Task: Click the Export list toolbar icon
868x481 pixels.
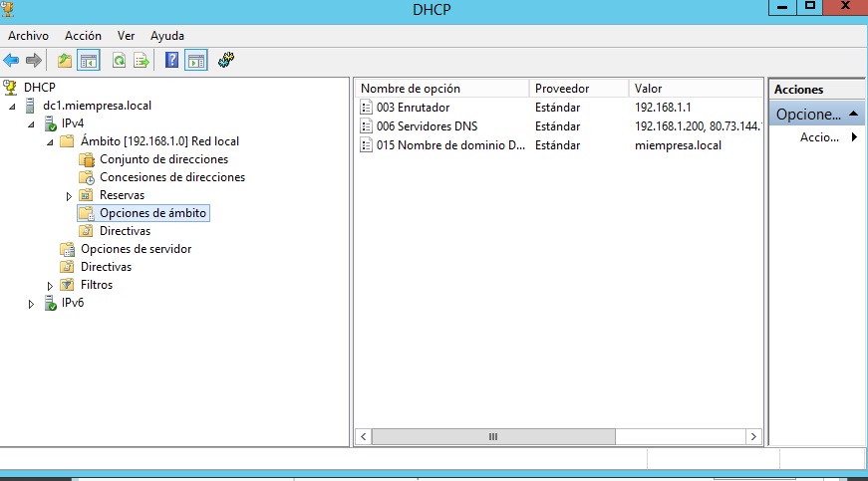Action: (142, 61)
